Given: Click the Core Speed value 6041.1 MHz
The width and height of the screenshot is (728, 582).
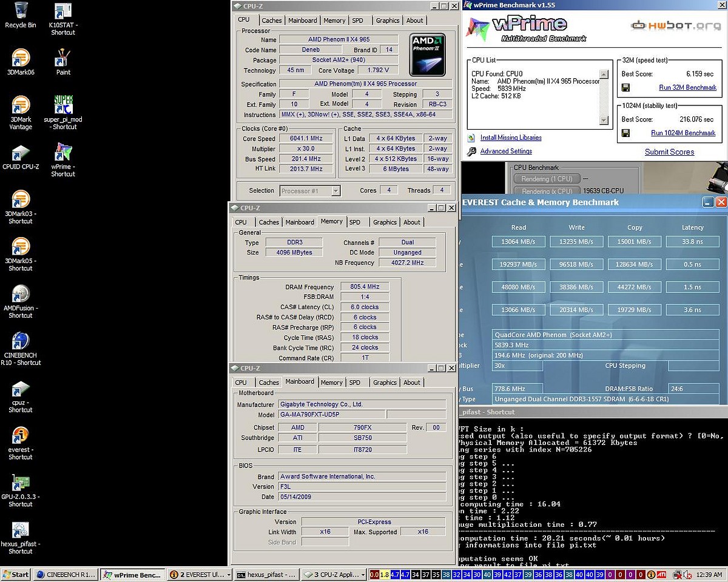Looking at the screenshot, I should point(308,139).
